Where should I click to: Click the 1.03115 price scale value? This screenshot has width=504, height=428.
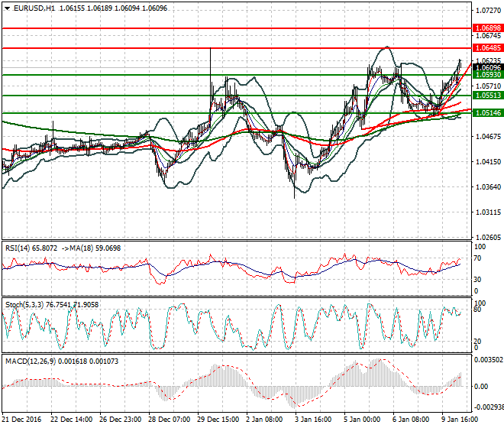[x=488, y=212]
